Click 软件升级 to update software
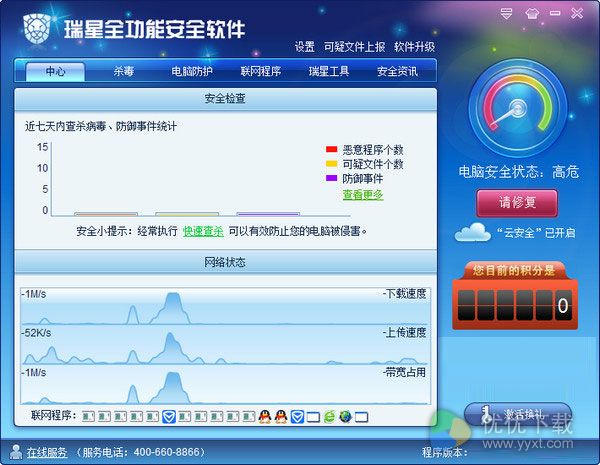600x465 pixels. coord(414,47)
